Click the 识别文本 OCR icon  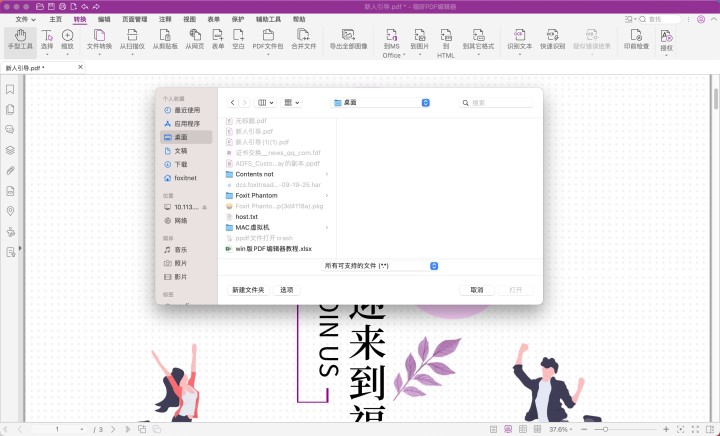pos(519,40)
